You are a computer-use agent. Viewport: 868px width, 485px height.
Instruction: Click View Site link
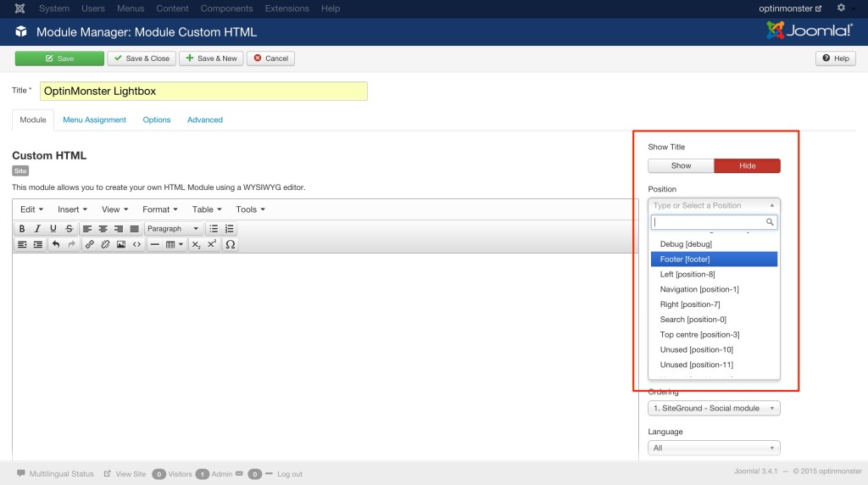(x=125, y=474)
